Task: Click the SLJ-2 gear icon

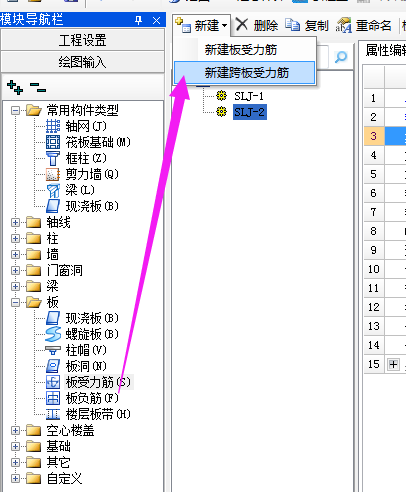Action: 221,112
